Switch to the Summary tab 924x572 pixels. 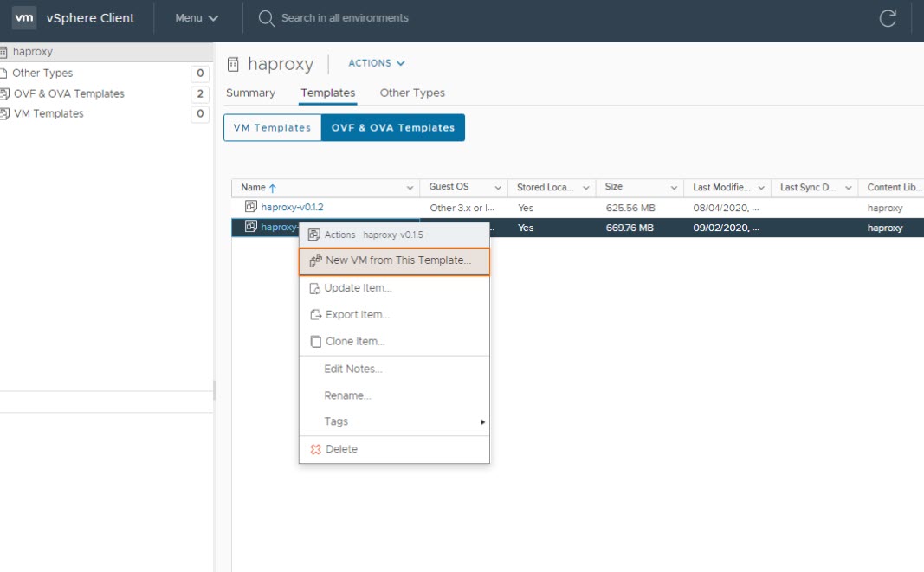coord(250,93)
